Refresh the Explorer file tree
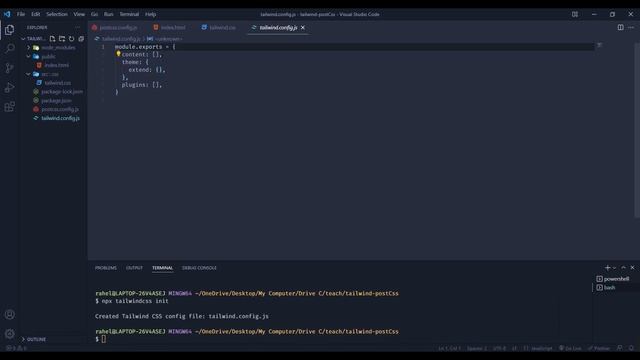The image size is (640, 360). pos(71,39)
